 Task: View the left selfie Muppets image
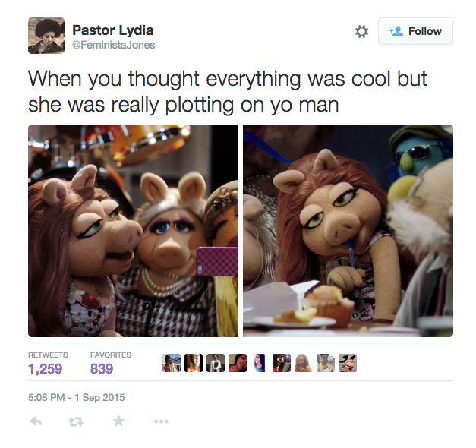(x=134, y=231)
